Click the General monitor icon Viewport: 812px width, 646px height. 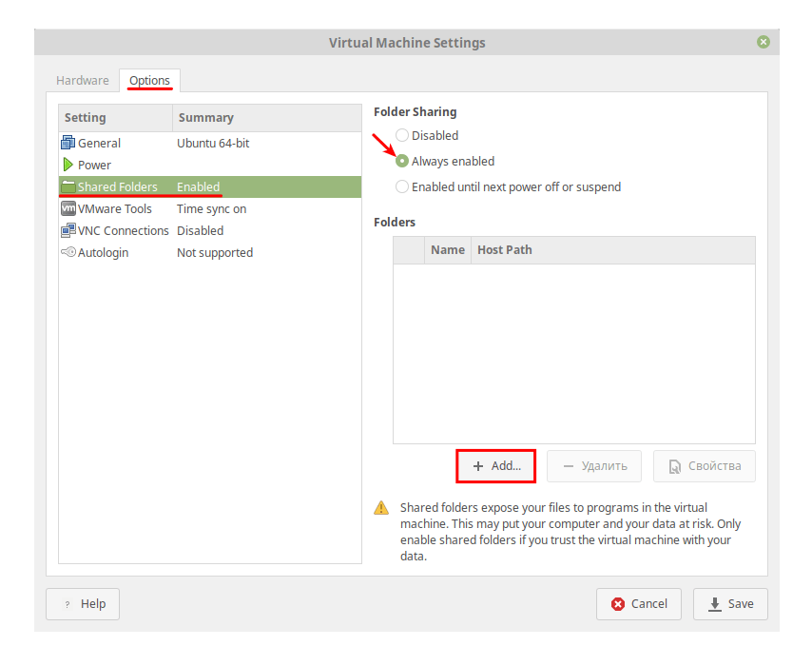click(68, 143)
